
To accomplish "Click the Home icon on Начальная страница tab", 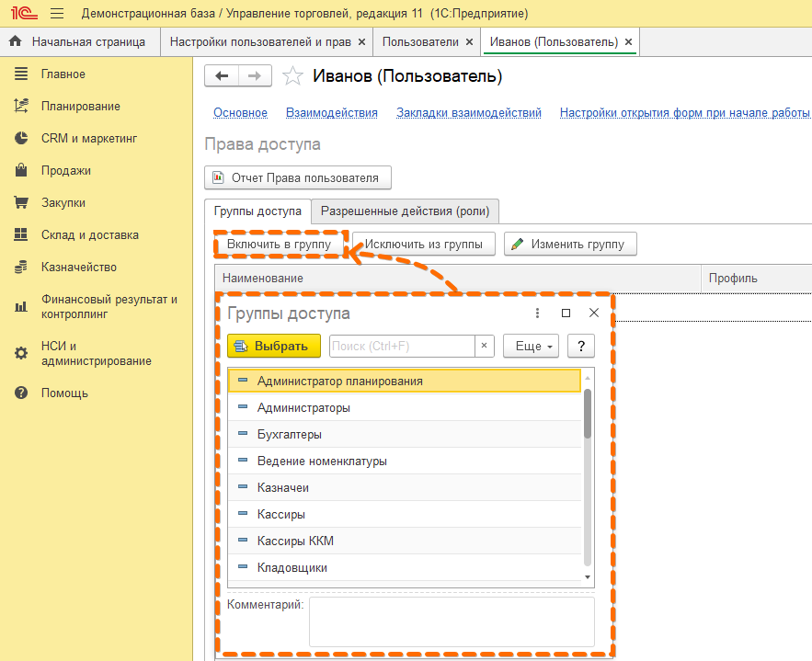I will pyautogui.click(x=15, y=42).
